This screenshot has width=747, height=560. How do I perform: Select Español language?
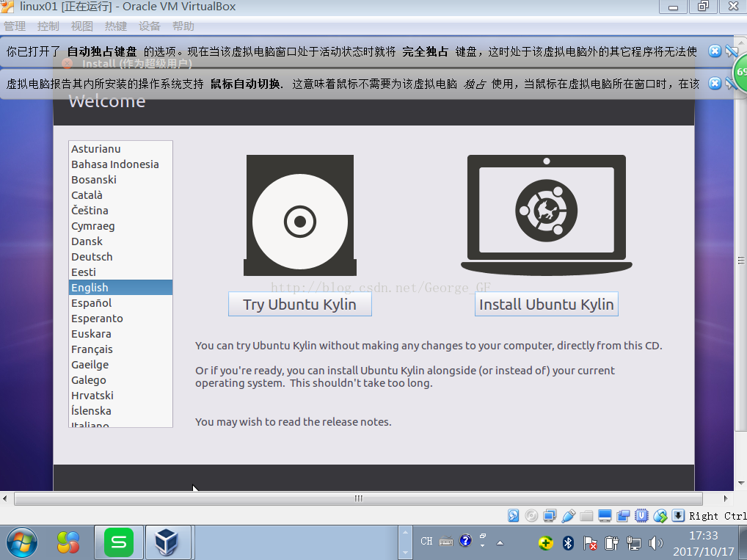[120, 302]
